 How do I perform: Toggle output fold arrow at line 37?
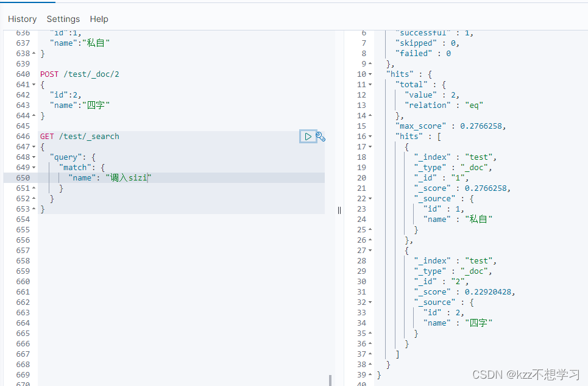370,354
